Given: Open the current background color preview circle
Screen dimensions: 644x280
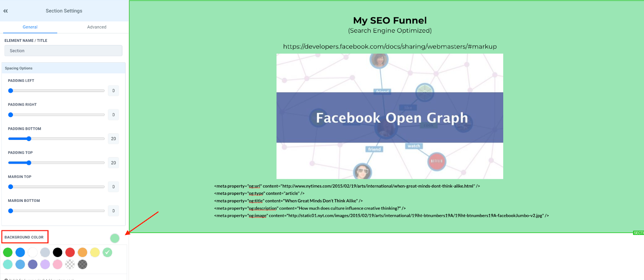Looking at the screenshot, I should (x=115, y=238).
